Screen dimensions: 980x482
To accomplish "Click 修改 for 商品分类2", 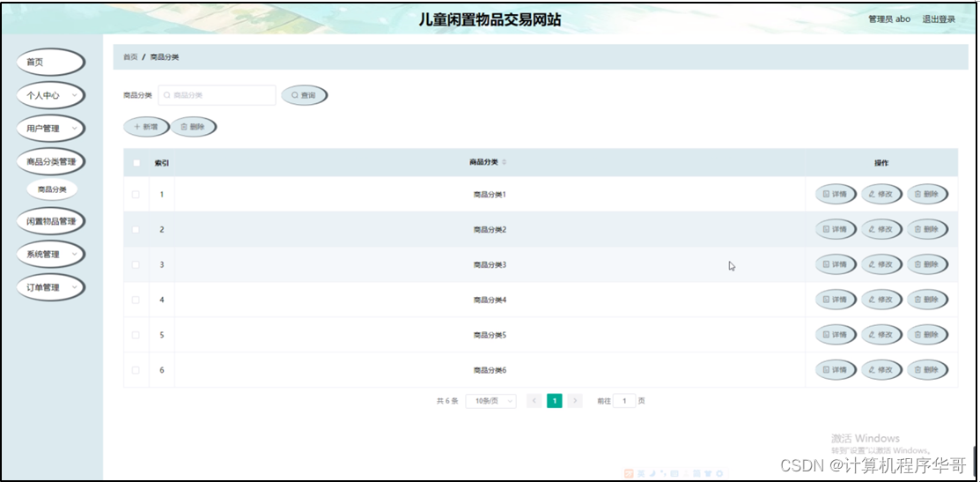I will [881, 229].
